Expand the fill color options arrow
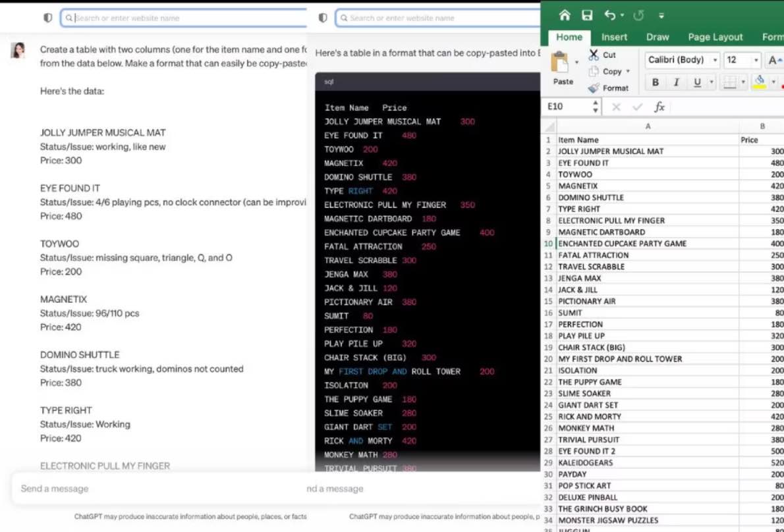 [773, 82]
